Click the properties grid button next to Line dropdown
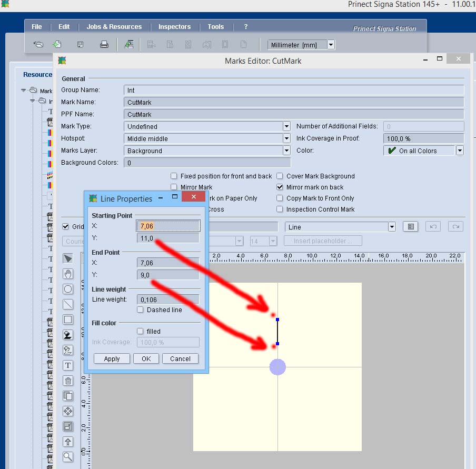 click(410, 227)
